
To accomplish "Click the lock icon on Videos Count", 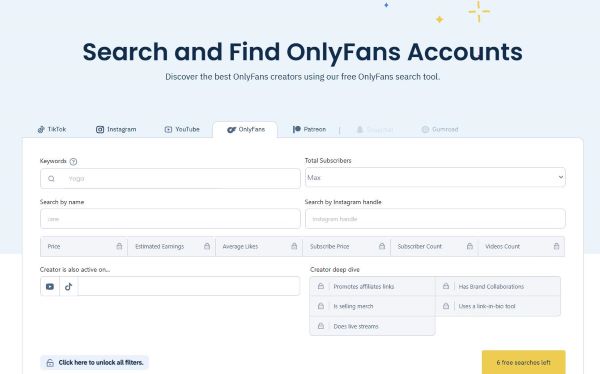I will pos(556,246).
